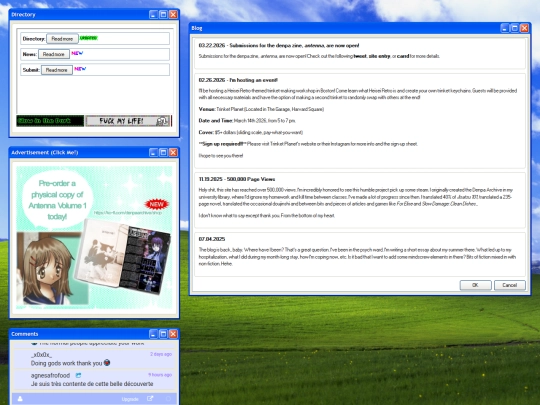Click the '9 hours ago' comment timestamp
The height and width of the screenshot is (405, 540).
160,375
